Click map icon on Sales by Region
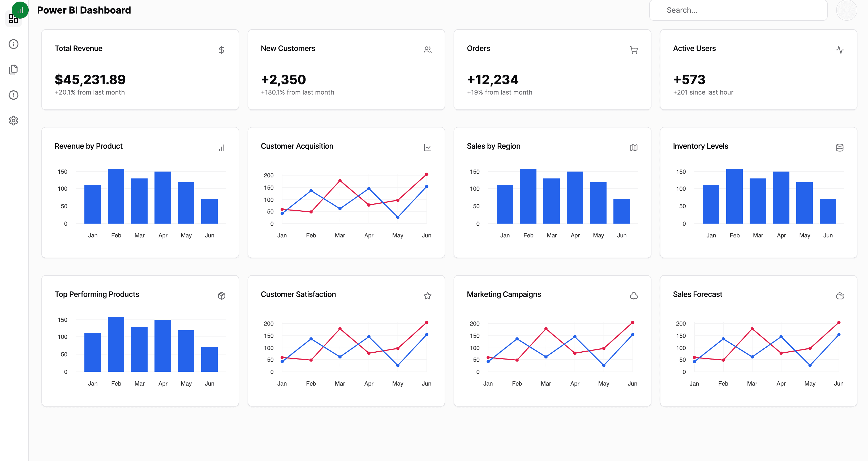Viewport: 868px width, 461px height. coord(633,148)
